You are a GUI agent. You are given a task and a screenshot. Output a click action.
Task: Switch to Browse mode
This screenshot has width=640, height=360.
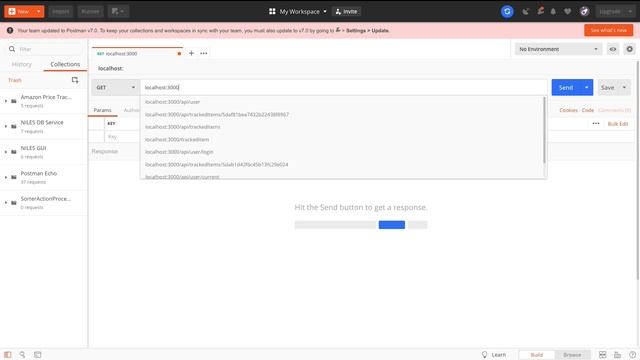pyautogui.click(x=572, y=355)
